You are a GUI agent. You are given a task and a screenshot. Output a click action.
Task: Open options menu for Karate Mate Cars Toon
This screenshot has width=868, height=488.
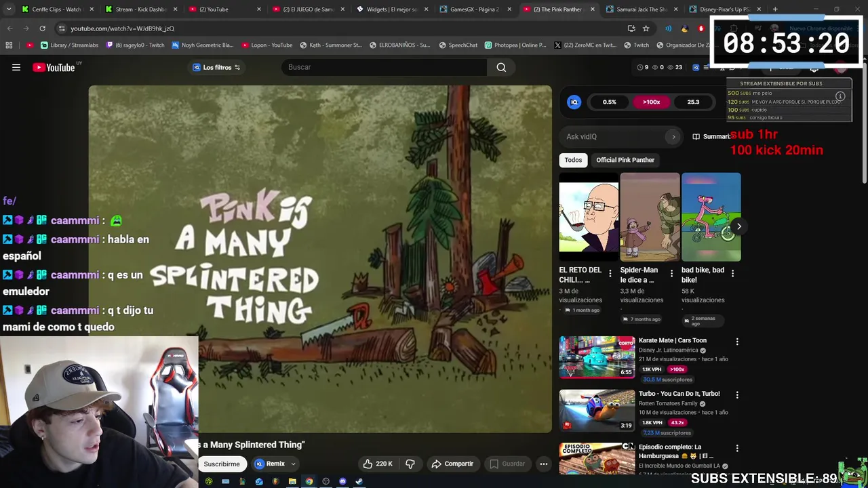pos(737,342)
